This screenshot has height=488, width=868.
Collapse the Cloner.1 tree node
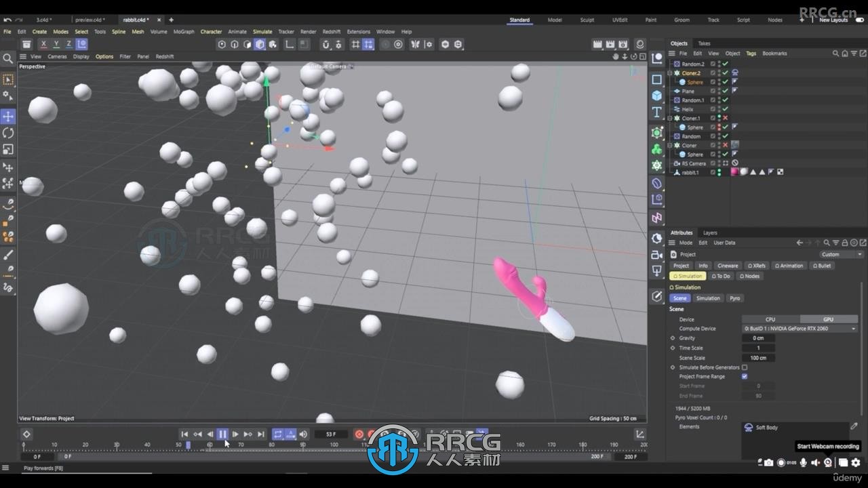point(670,118)
